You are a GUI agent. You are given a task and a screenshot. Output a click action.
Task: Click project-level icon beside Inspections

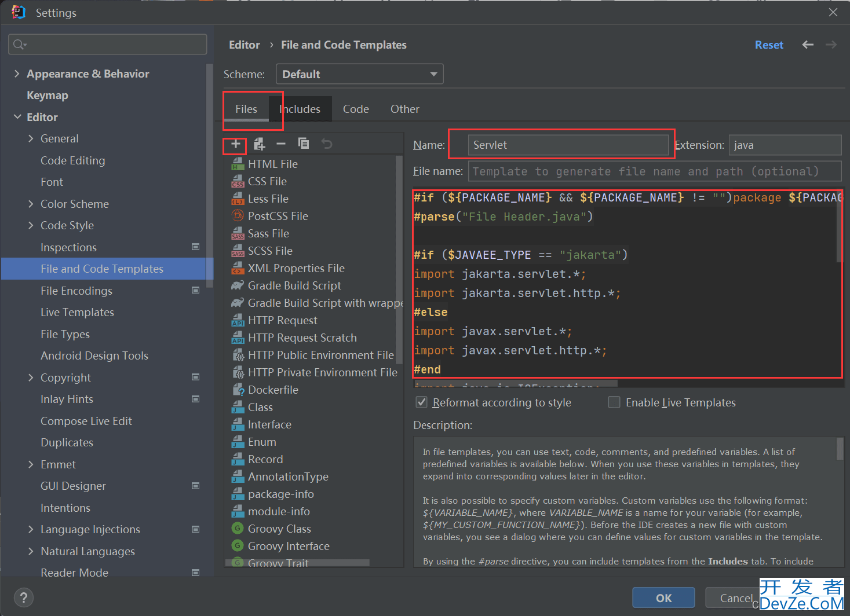(x=195, y=247)
